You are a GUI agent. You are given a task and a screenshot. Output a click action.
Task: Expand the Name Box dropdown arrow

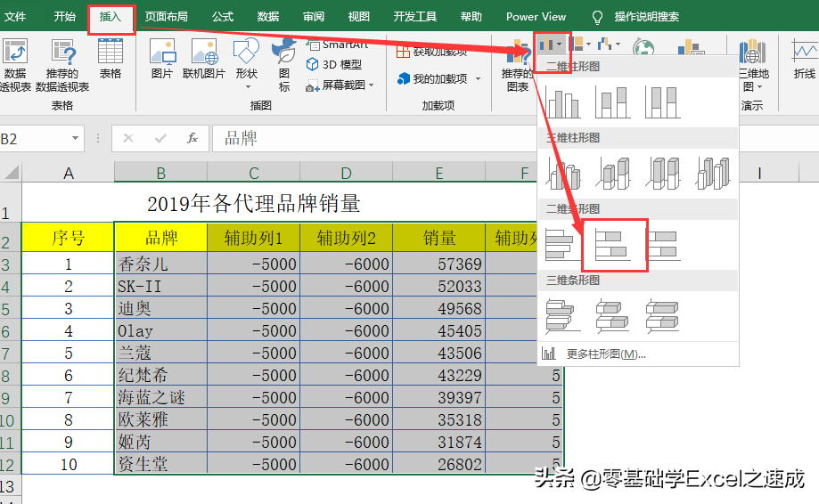(75, 138)
